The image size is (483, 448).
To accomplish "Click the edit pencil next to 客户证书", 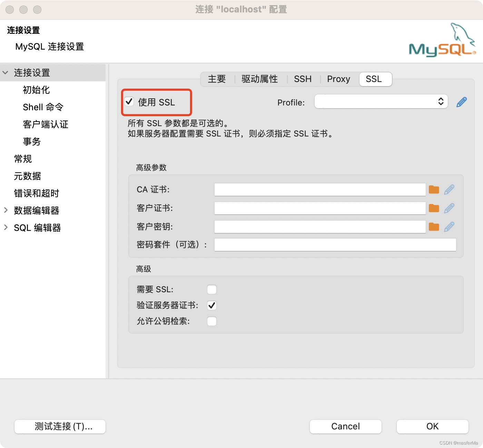I will pyautogui.click(x=449, y=208).
